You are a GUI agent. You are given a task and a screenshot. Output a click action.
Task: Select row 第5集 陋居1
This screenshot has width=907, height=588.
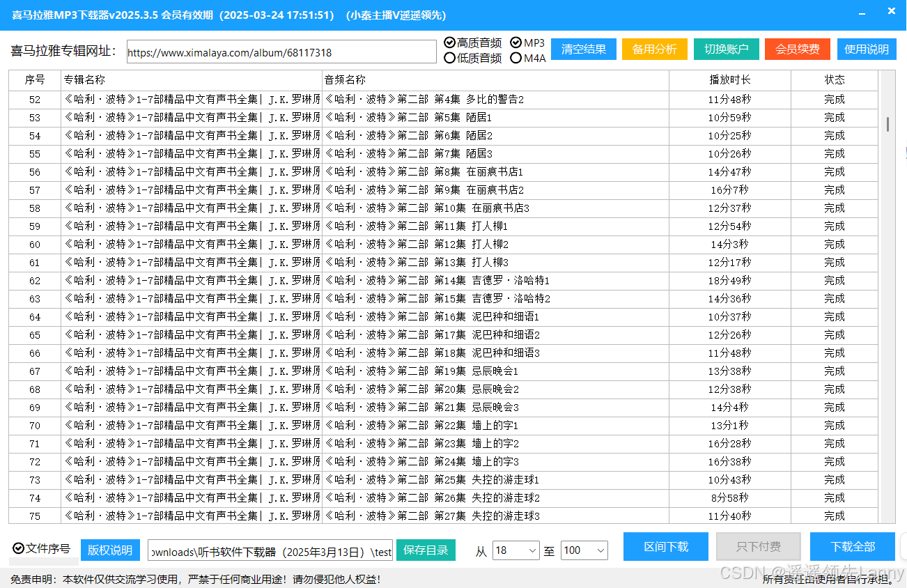coord(444,118)
